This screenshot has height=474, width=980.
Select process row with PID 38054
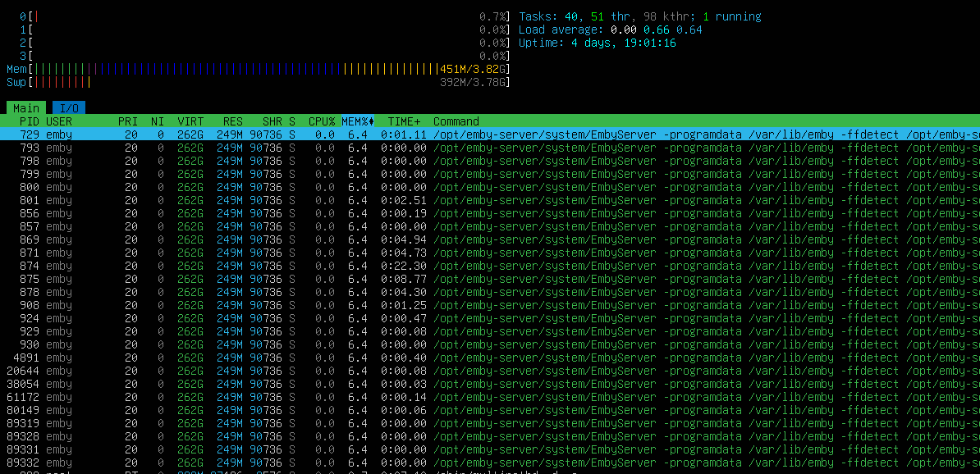pyautogui.click(x=490, y=384)
